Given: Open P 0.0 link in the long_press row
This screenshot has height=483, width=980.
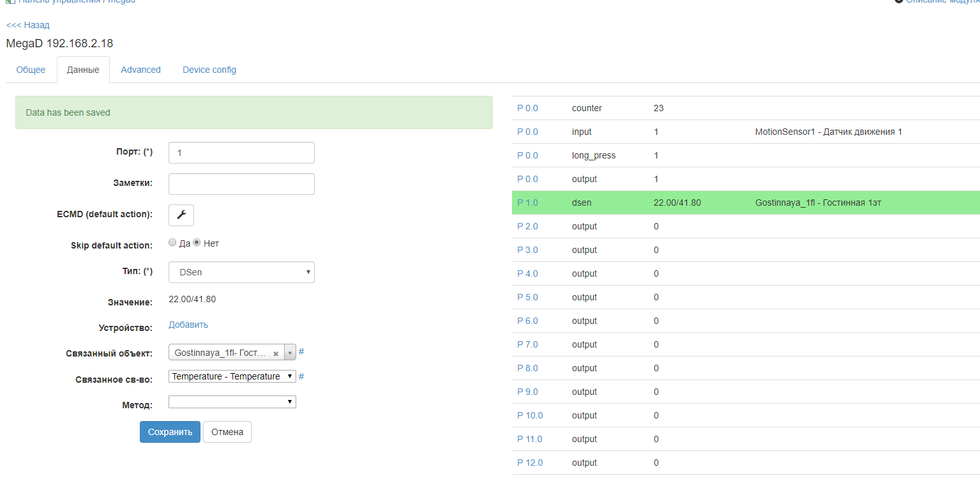Looking at the screenshot, I should point(527,155).
